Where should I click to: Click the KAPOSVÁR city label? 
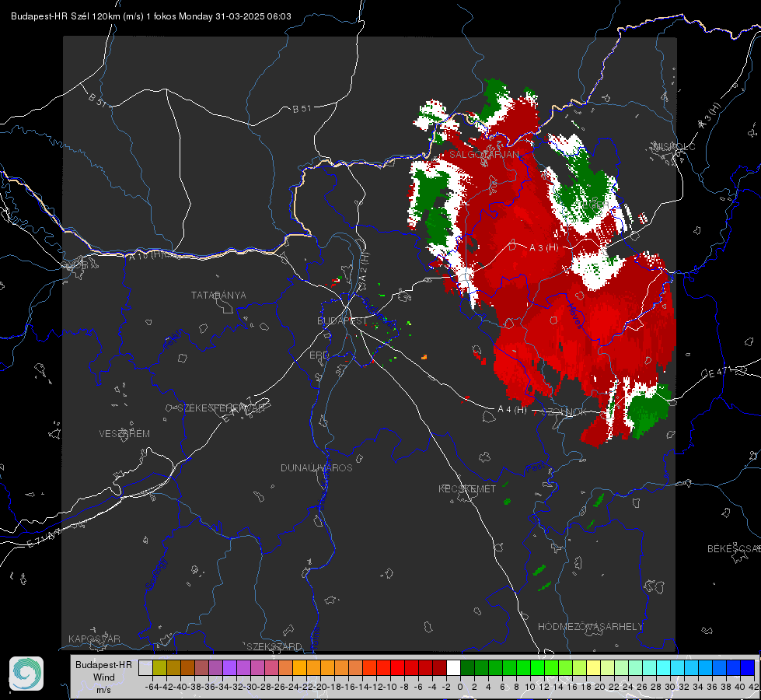pyautogui.click(x=94, y=639)
